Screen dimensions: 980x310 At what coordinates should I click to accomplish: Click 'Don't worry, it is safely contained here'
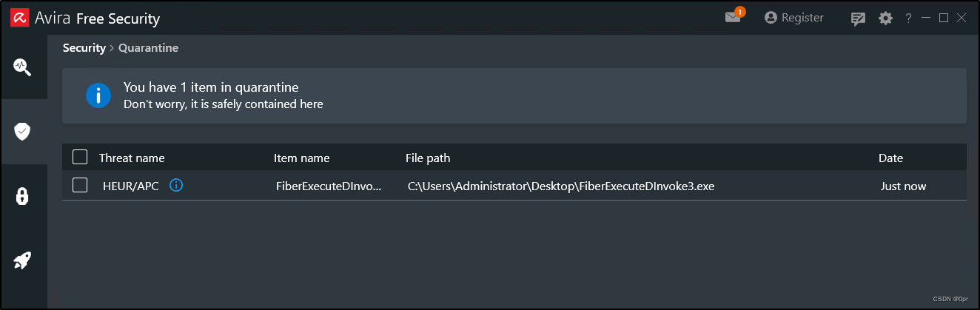(x=224, y=104)
